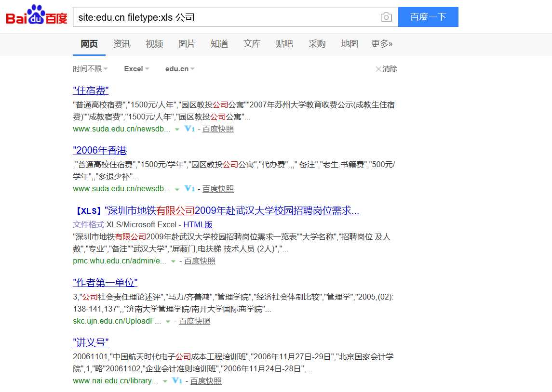Open the "2006年香港" result title

[100, 150]
